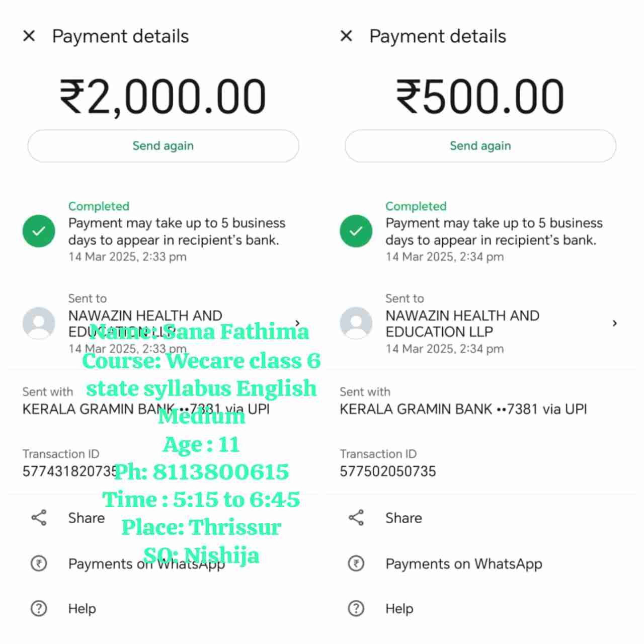Tap transaction ID 577502050735
644x644 pixels.
[x=387, y=471]
